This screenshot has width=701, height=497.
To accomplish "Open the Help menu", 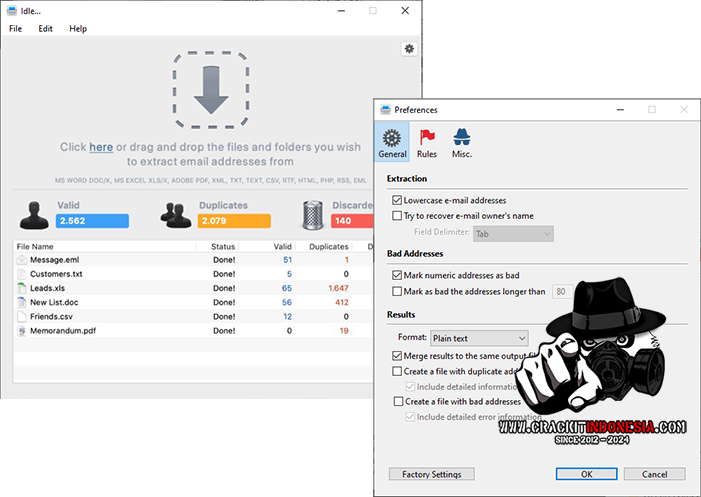I will [x=78, y=29].
